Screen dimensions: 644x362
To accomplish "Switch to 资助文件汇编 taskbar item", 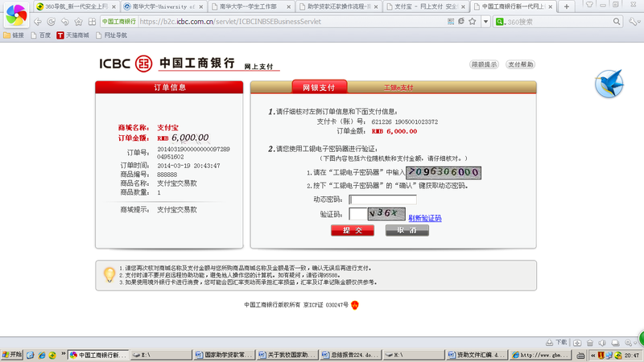I will (477, 355).
